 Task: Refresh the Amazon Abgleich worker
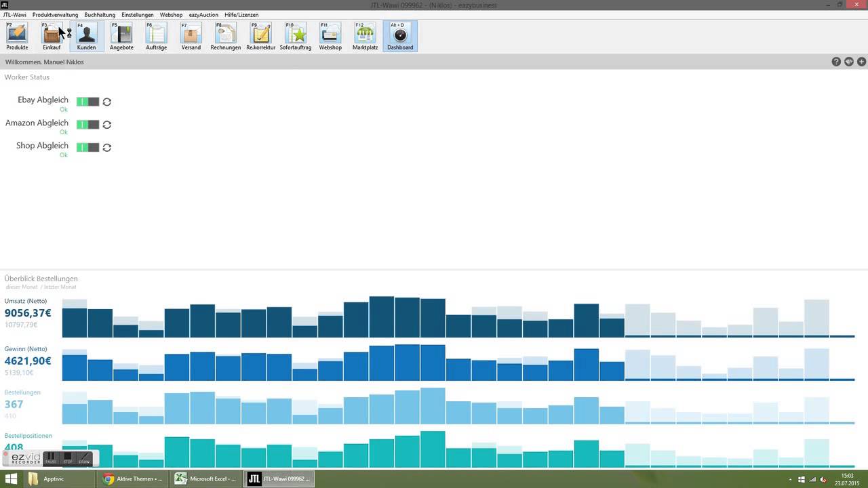pos(106,125)
